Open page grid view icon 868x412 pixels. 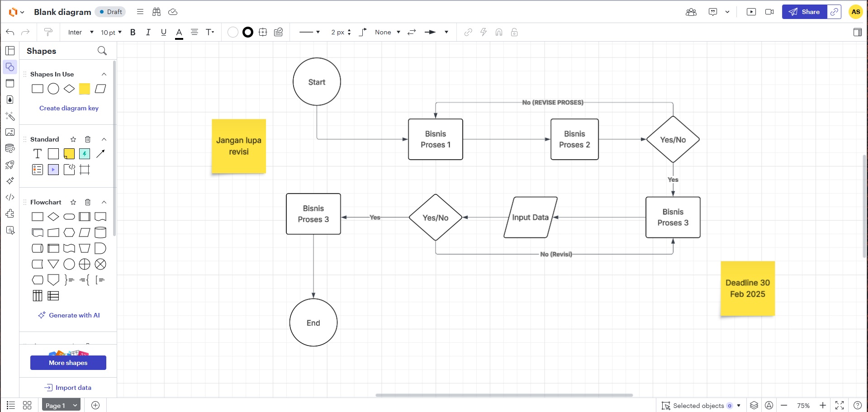pos(27,405)
